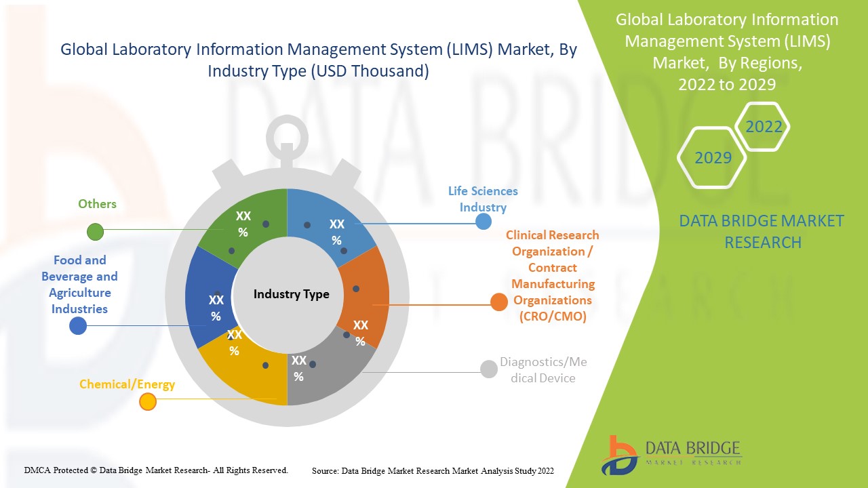Click the Life Sciences Industry label
Screen dimensions: 868x488
tap(482, 199)
